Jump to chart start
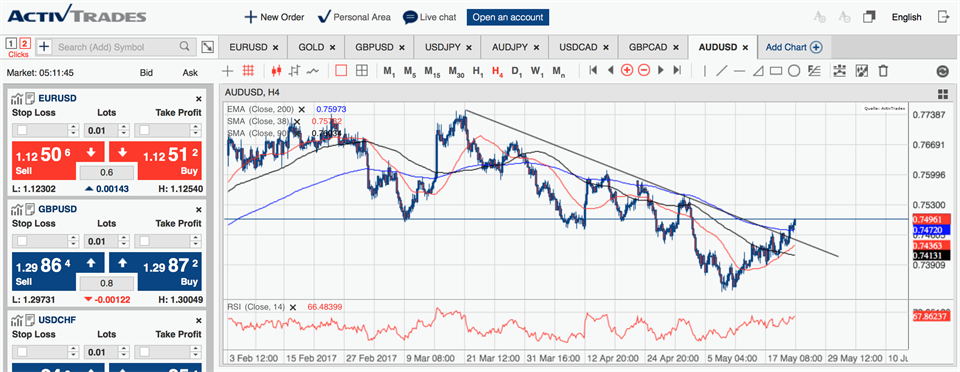Viewport: 960px width, 372px height. pyautogui.click(x=593, y=71)
